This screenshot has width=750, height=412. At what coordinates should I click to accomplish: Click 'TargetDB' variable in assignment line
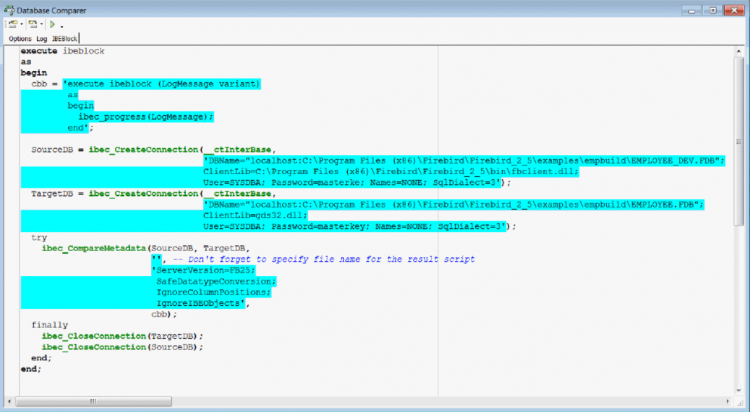coord(52,193)
